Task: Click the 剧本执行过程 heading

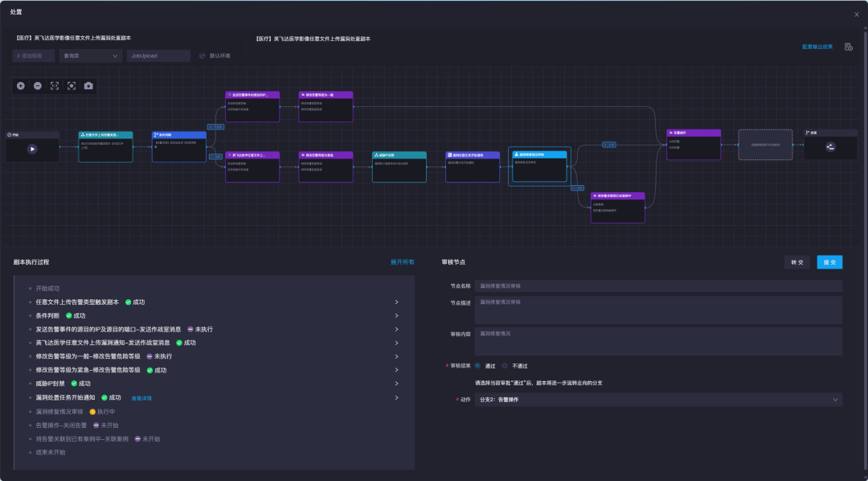Action: click(x=31, y=262)
